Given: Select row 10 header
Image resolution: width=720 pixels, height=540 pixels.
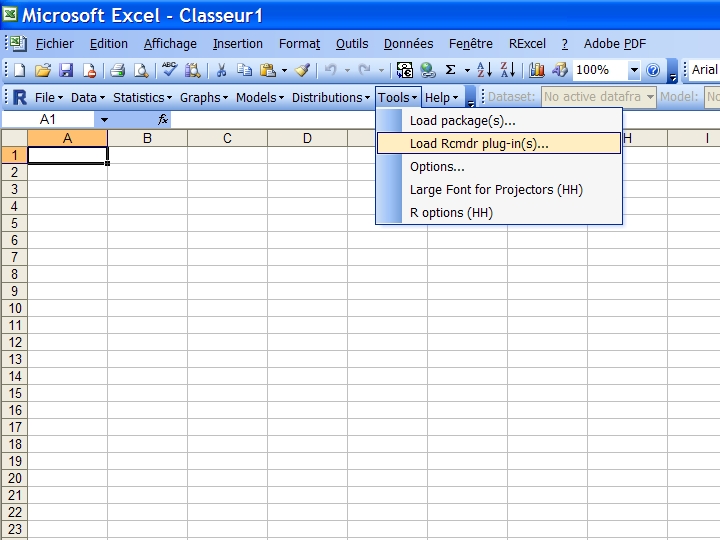Looking at the screenshot, I should [x=15, y=308].
